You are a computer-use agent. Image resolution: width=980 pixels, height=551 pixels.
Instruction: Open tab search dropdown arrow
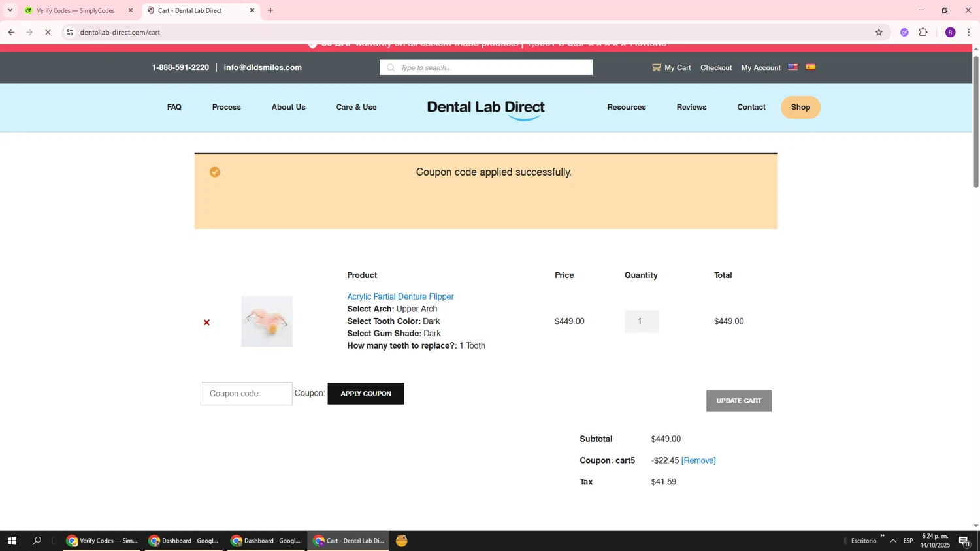pos(10,10)
